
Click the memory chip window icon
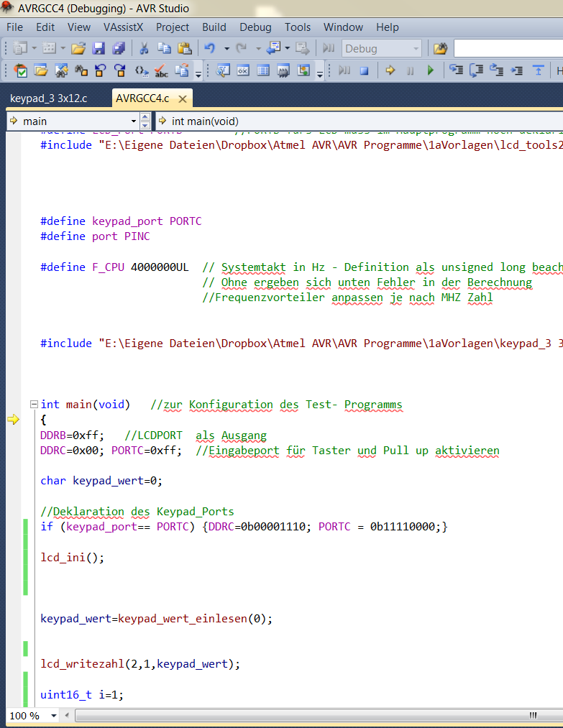[x=283, y=71]
